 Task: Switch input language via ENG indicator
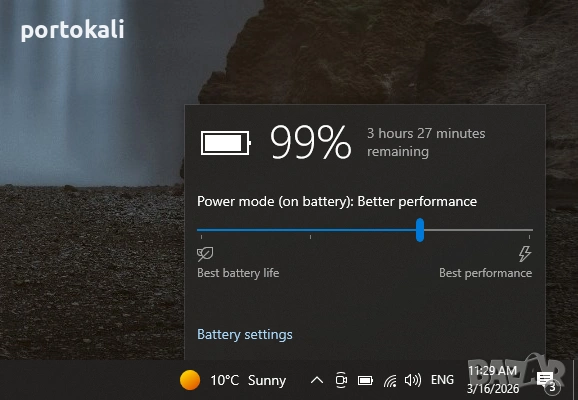click(x=442, y=380)
